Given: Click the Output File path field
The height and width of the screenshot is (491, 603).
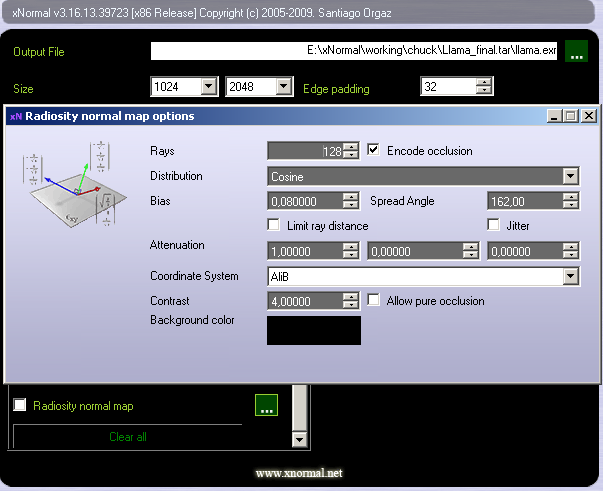Looking at the screenshot, I should 354,52.
